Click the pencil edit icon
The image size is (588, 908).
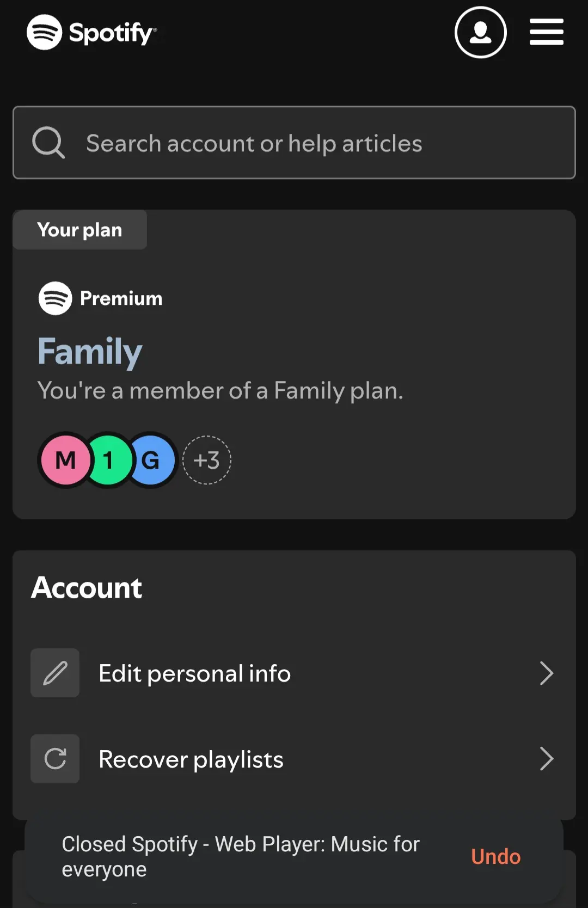55,673
